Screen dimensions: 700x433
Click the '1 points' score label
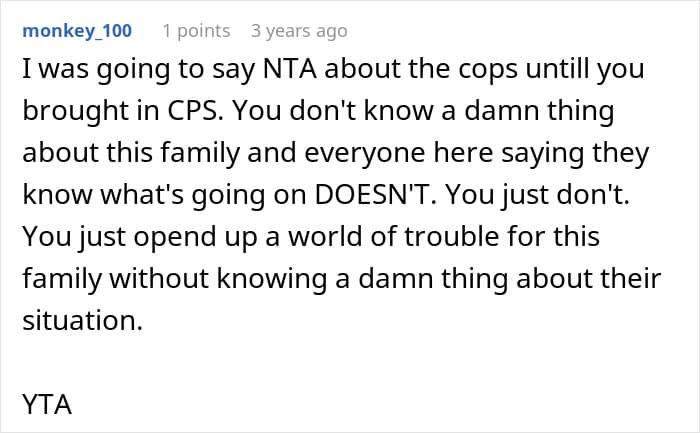coord(196,30)
